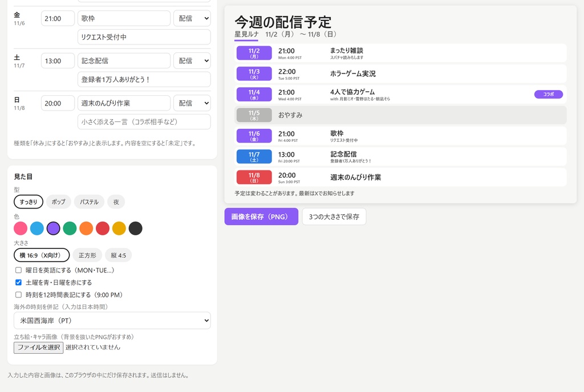Click the 歌枠 title field
The height and width of the screenshot is (392, 584).
tap(124, 18)
